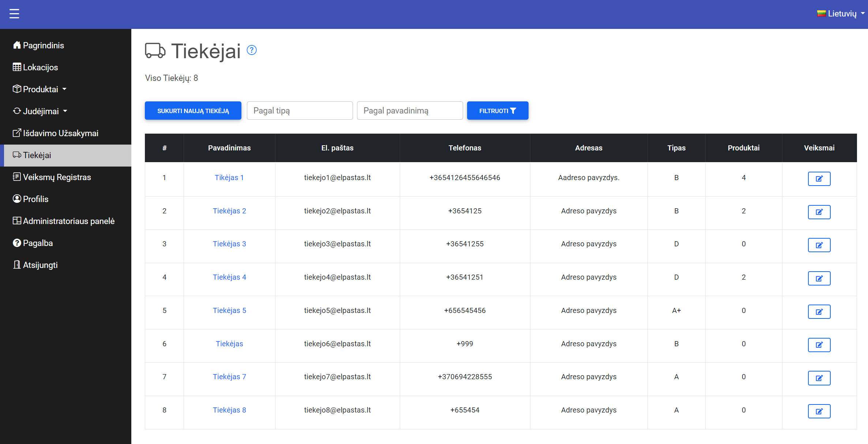This screenshot has height=444, width=868.
Task: Click the hamburger menu icon
Action: (x=14, y=14)
